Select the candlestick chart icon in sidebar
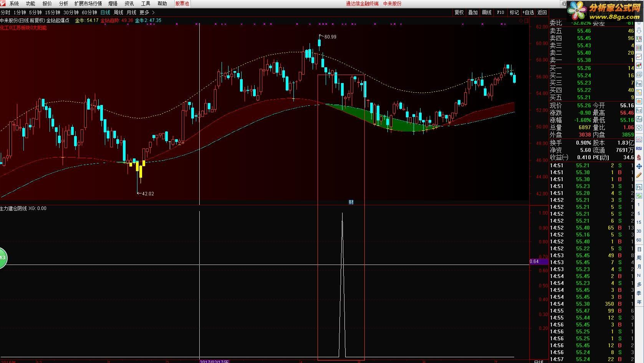The height and width of the screenshot is (363, 644). coord(639,65)
